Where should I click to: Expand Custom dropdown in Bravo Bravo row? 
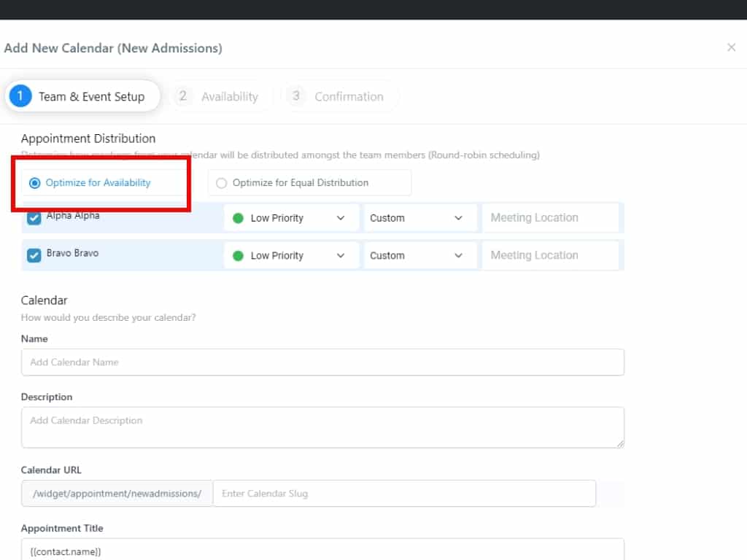coord(417,256)
